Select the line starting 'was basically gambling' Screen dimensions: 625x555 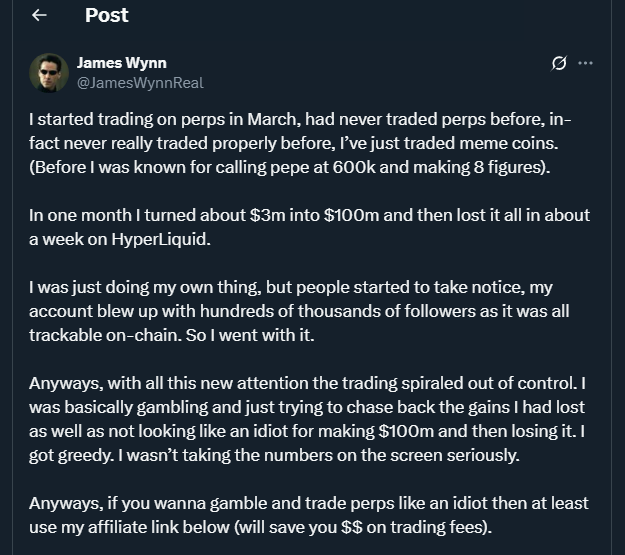pos(307,407)
